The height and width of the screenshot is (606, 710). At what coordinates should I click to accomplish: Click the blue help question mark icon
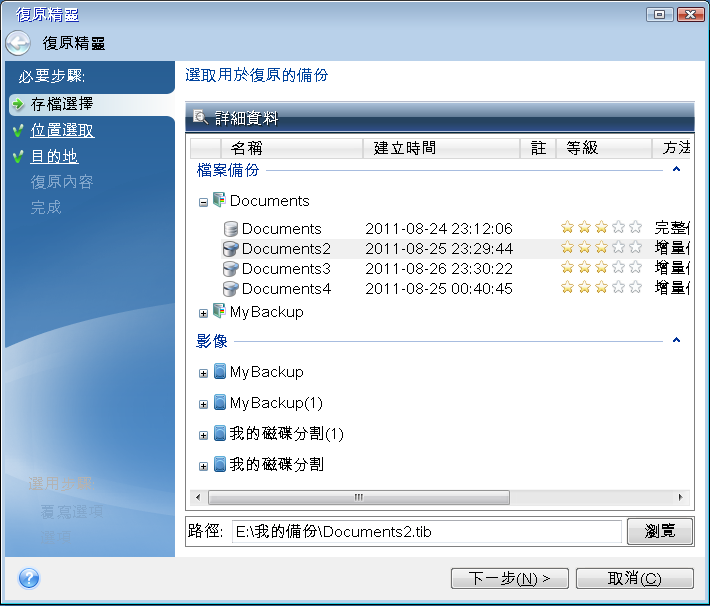29,578
